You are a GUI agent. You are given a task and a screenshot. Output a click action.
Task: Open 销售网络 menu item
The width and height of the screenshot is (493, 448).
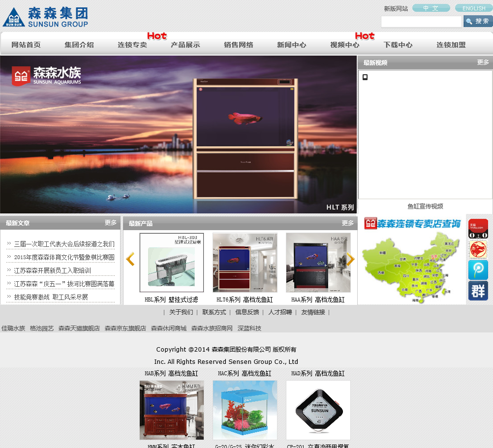pos(239,45)
